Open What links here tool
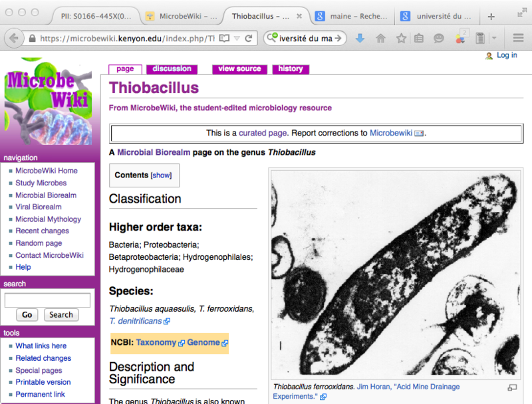Screen dimensions: 532x404 pyautogui.click(x=41, y=346)
